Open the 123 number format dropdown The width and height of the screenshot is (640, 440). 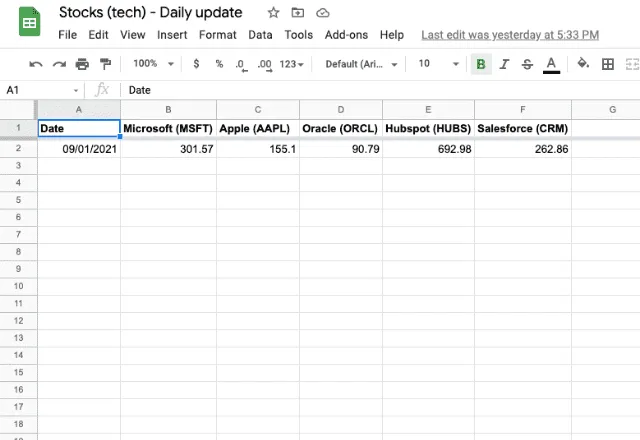click(x=291, y=64)
